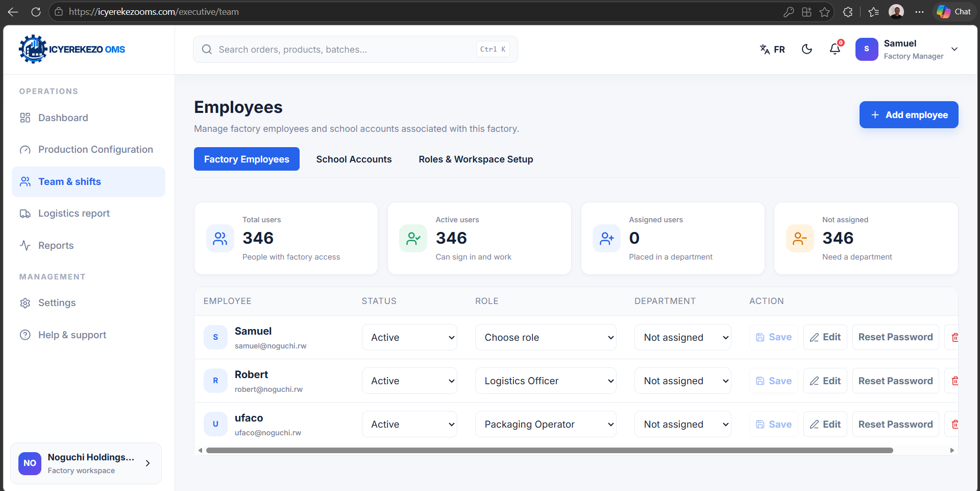Viewport: 980px width, 491px height.
Task: Toggle dark mode moon icon
Action: coord(807,49)
